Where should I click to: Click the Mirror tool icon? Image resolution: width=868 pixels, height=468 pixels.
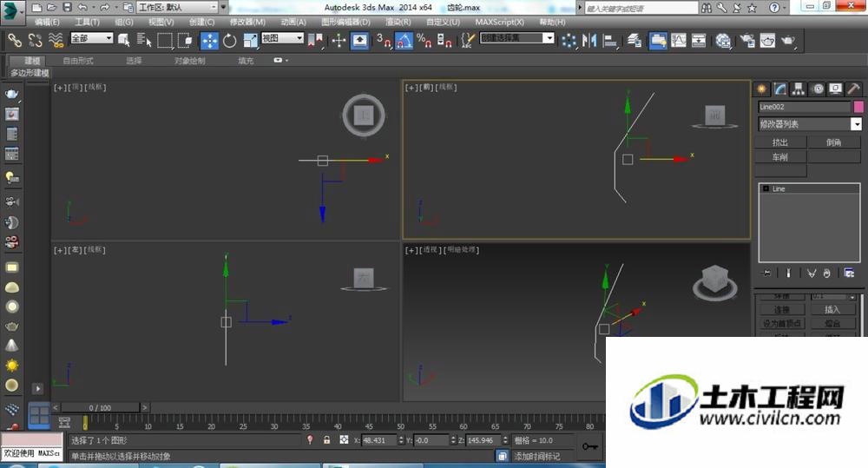[589, 41]
